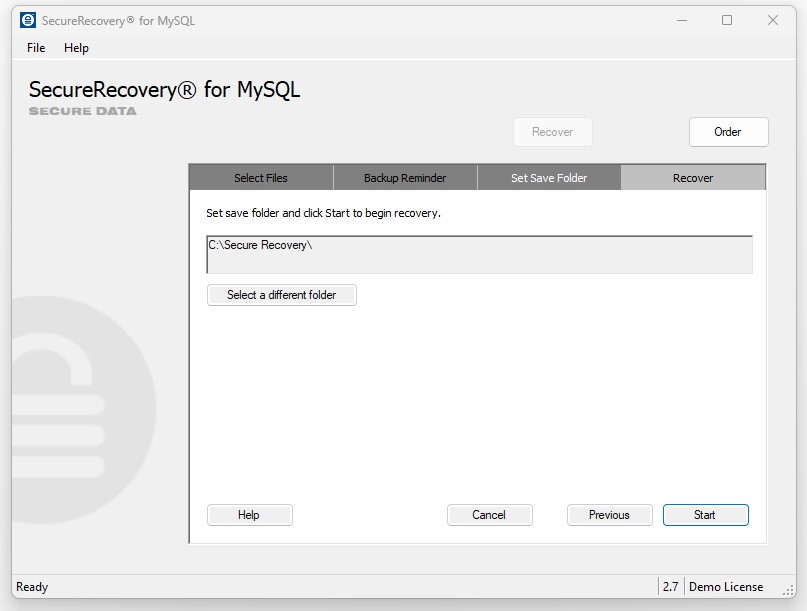Select the Recover tab
The height and width of the screenshot is (611, 807).
point(691,177)
